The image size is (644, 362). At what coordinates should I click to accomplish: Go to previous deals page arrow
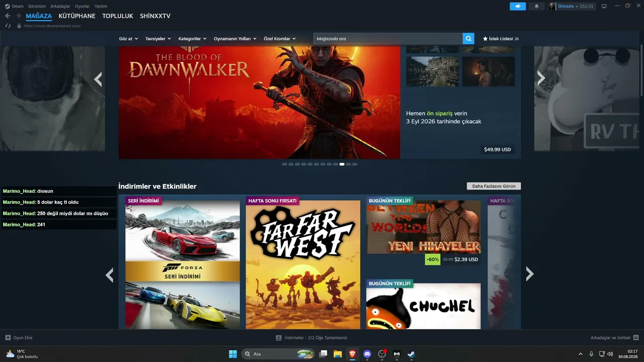point(109,275)
